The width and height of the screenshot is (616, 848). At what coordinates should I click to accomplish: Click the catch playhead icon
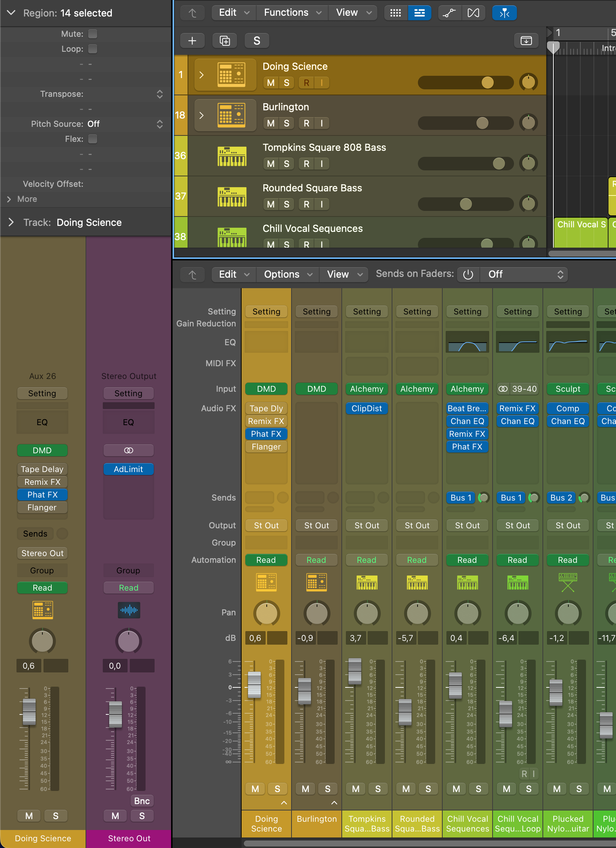point(504,13)
